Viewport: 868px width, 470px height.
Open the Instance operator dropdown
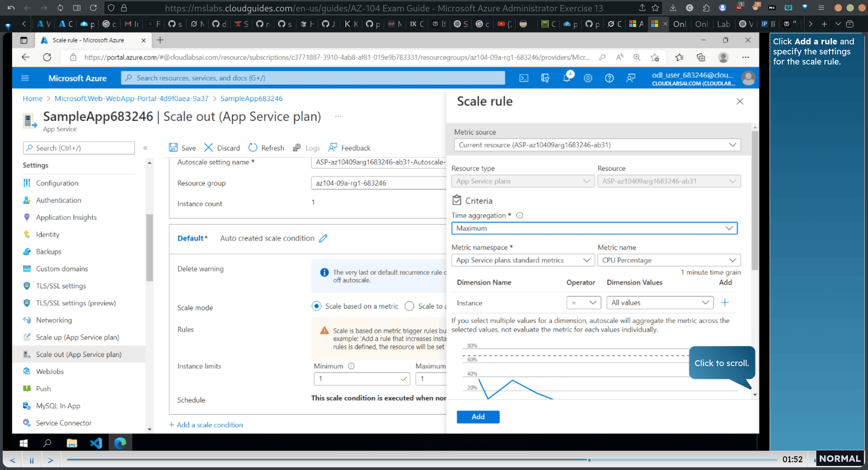point(583,303)
